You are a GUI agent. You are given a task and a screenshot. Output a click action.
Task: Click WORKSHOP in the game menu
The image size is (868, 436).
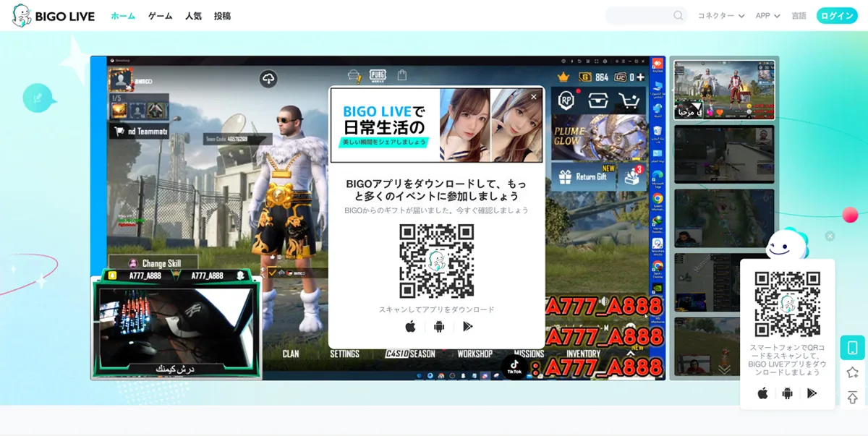click(475, 354)
